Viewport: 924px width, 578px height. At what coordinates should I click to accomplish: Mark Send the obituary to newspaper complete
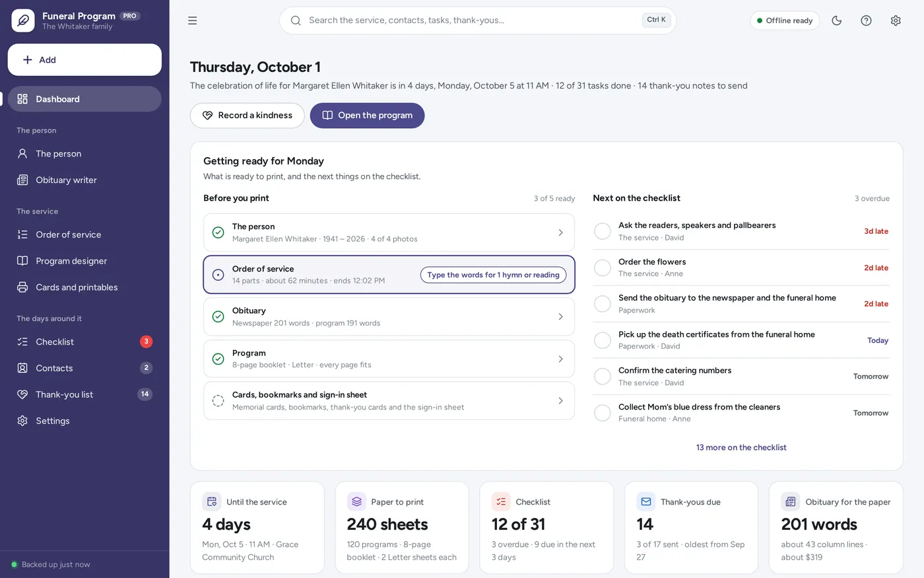point(603,304)
